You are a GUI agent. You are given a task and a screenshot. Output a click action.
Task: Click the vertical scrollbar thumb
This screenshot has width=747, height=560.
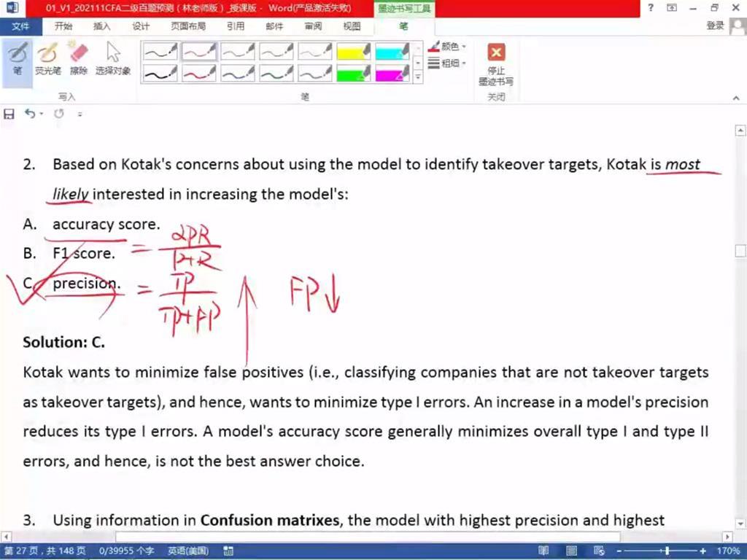pyautogui.click(x=740, y=251)
